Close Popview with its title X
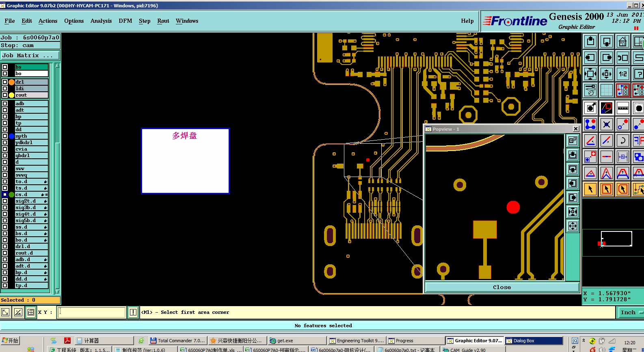The height and width of the screenshot is (352, 644). pos(576,129)
